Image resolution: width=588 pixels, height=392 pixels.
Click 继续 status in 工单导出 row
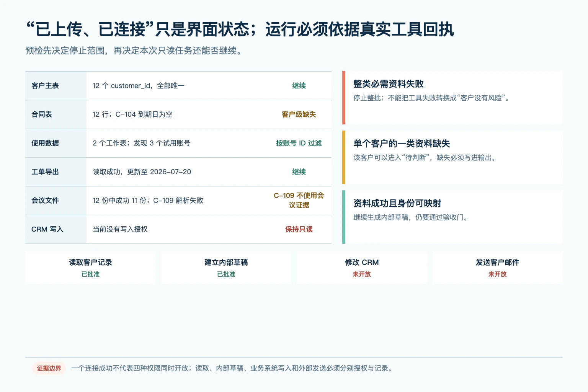click(299, 172)
